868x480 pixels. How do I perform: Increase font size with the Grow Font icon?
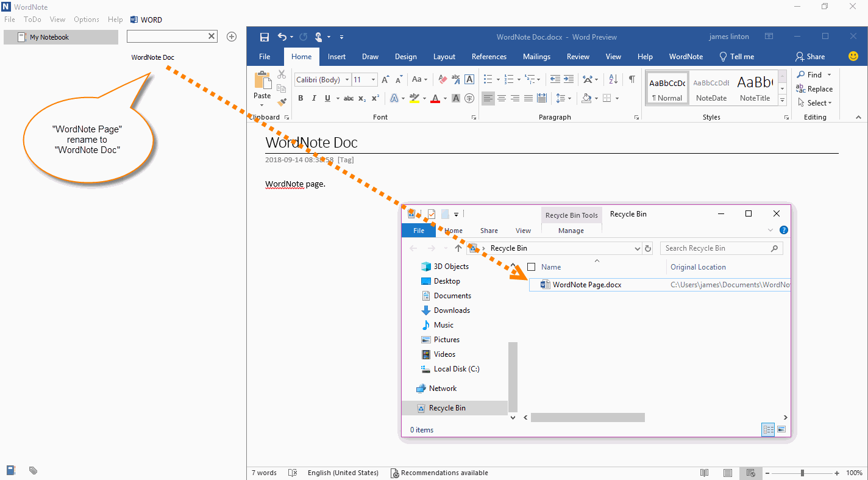coord(385,79)
